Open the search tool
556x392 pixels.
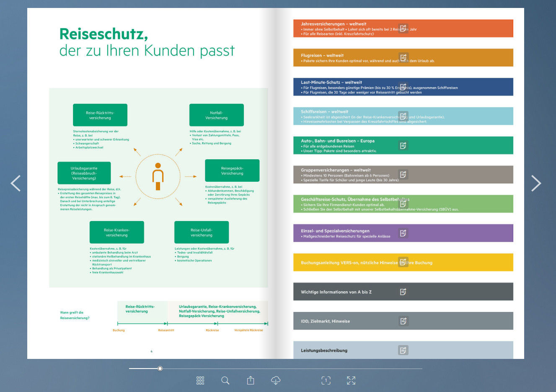point(225,380)
